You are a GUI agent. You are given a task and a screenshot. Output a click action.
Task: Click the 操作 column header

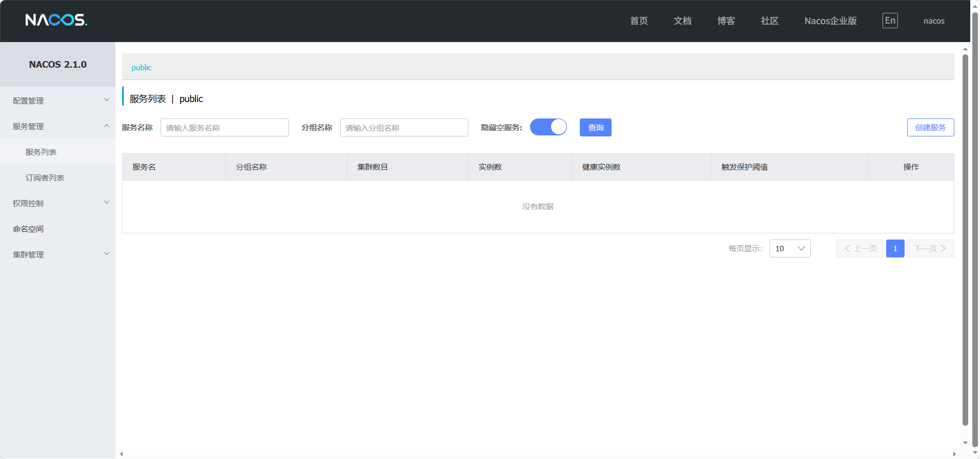click(x=911, y=167)
